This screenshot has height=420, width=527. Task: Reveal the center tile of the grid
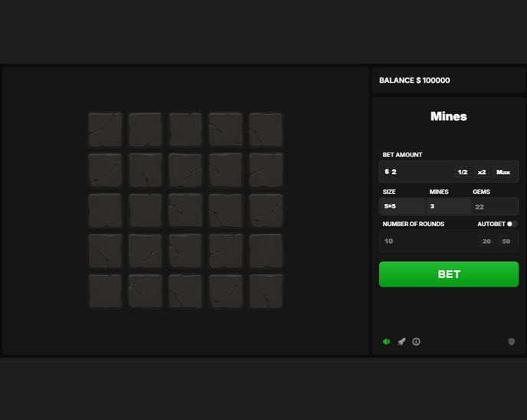[185, 210]
